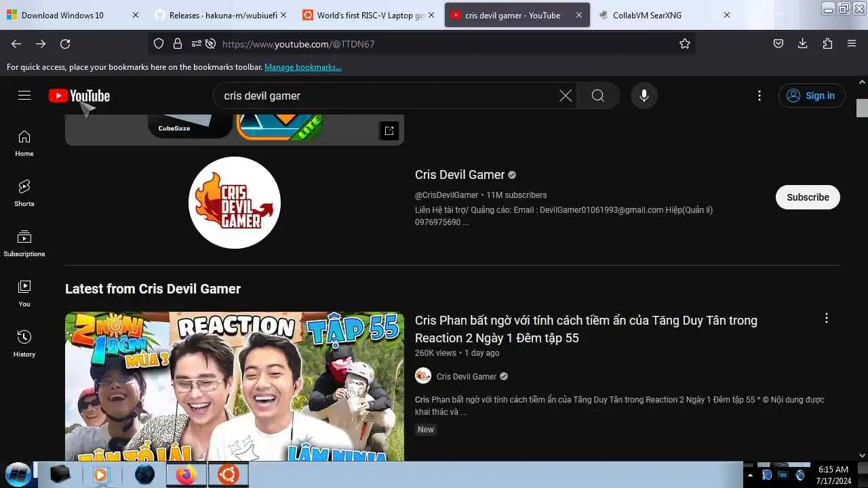This screenshot has height=488, width=868.
Task: Open the tracking protection shield icon
Action: pos(159,43)
